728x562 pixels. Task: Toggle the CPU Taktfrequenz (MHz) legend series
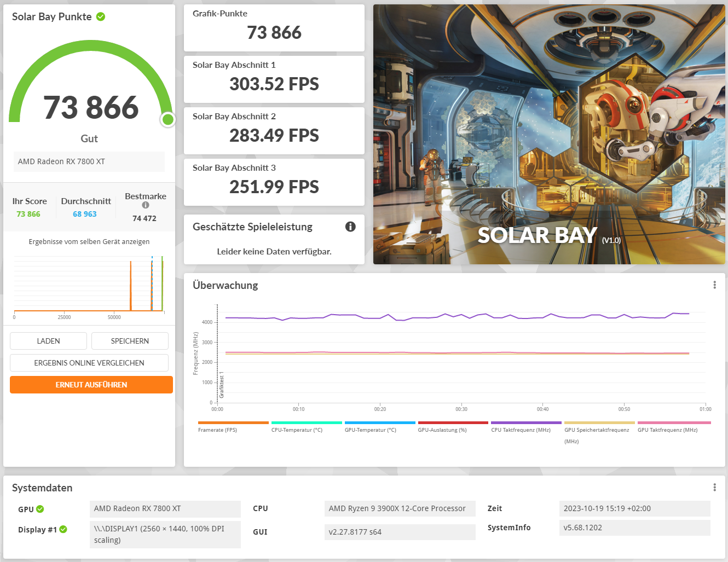526,427
